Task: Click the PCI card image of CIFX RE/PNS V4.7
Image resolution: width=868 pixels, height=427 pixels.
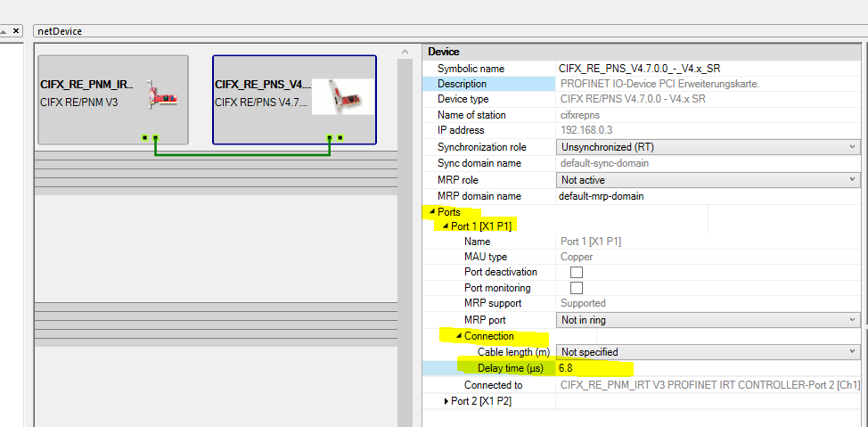Action: point(343,96)
